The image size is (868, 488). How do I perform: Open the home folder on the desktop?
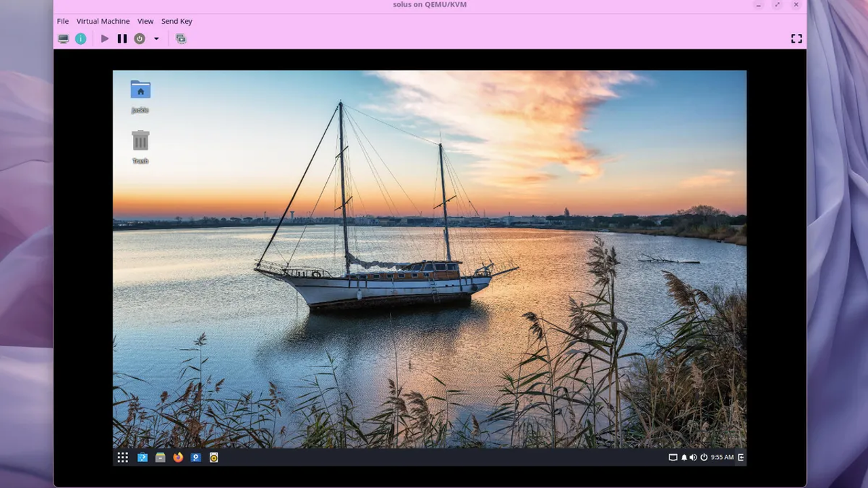click(140, 90)
